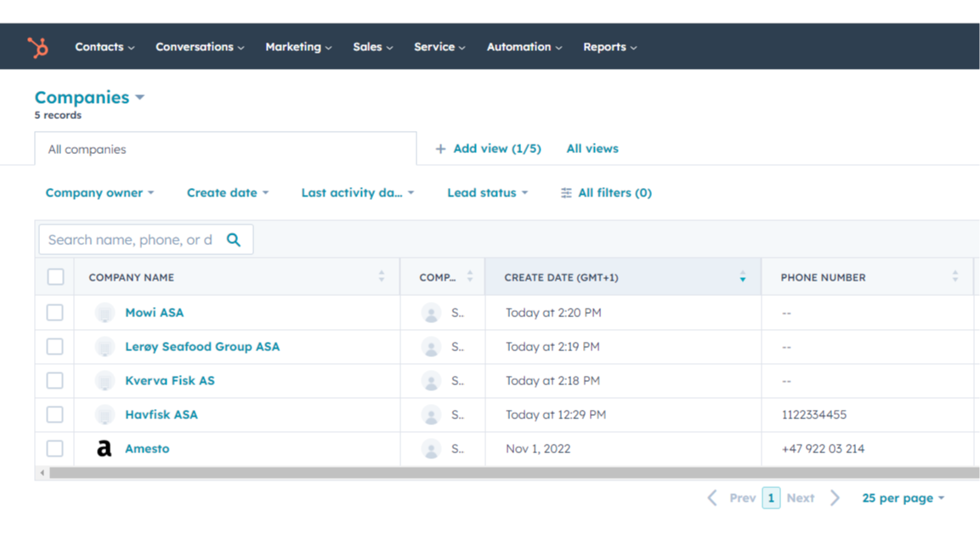Viewport: 980px width, 551px height.
Task: Open the Contacts menu
Action: click(x=105, y=47)
